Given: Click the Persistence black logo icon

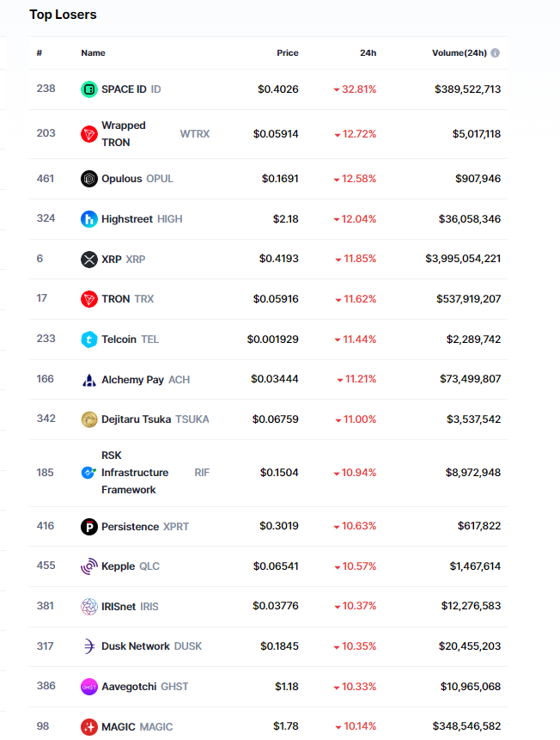Looking at the screenshot, I should pyautogui.click(x=89, y=527).
